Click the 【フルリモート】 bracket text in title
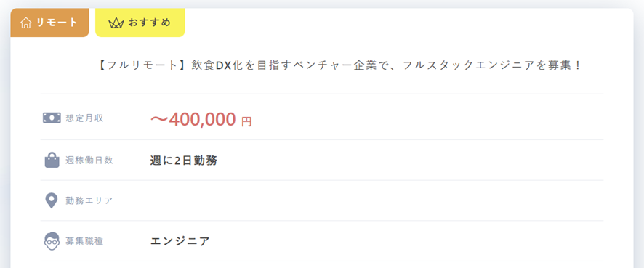The height and width of the screenshot is (268, 644). click(x=145, y=65)
